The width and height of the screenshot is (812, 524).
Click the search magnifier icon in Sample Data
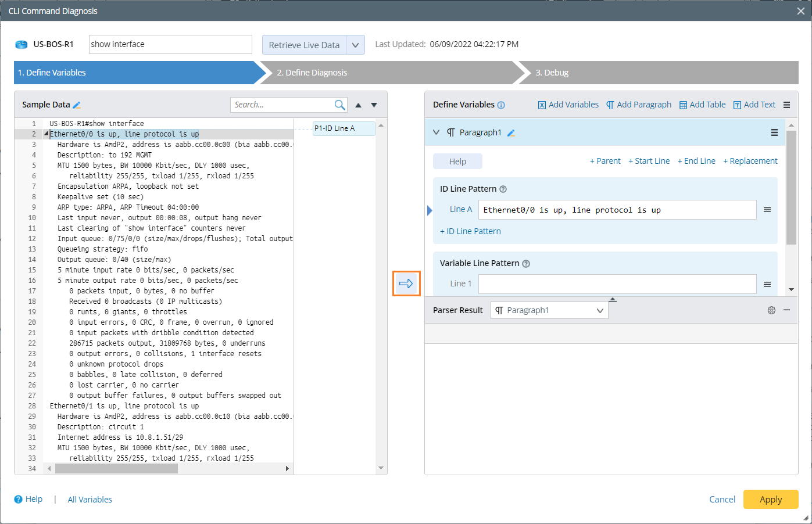[x=339, y=105]
